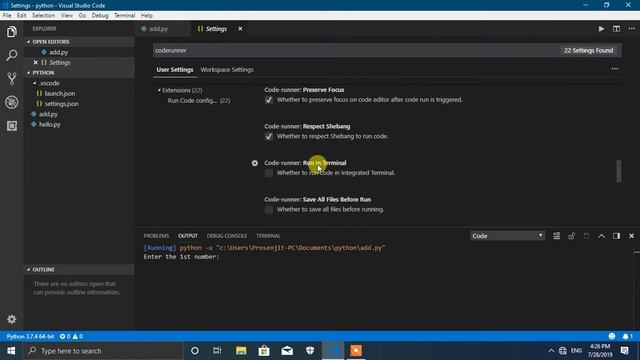The height and width of the screenshot is (360, 640).
Task: Open notifications bell in status bar
Action: (x=627, y=336)
